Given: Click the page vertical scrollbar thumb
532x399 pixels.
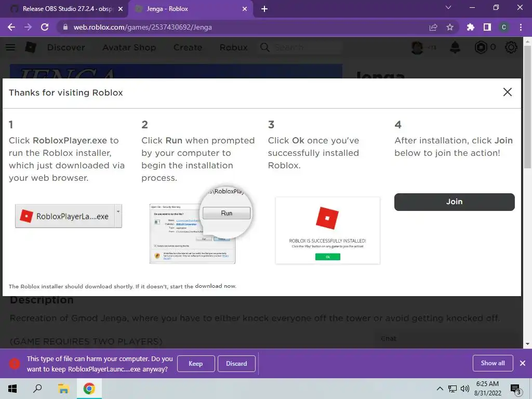Looking at the screenshot, I should (527, 107).
